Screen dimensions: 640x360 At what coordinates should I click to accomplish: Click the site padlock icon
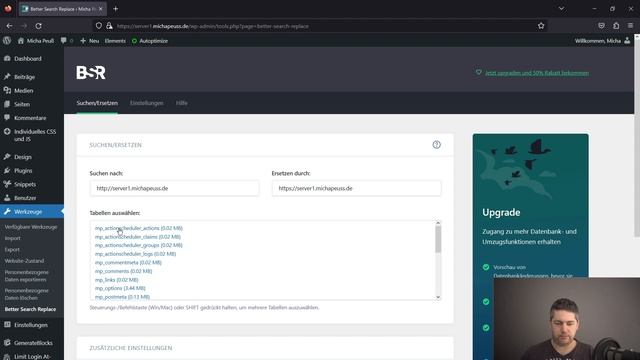[x=109, y=26]
